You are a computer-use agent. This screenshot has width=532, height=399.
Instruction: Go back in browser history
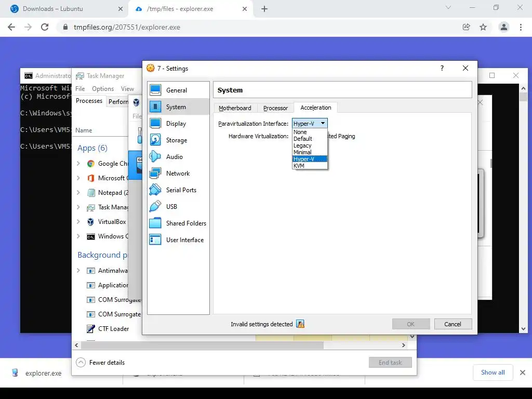click(x=11, y=27)
